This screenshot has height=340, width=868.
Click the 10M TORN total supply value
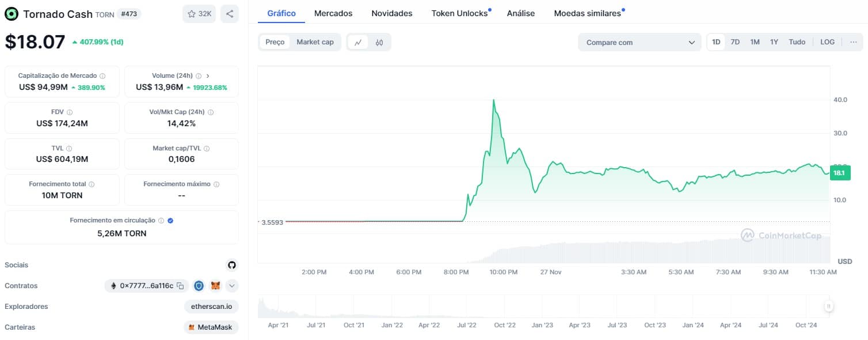62,195
